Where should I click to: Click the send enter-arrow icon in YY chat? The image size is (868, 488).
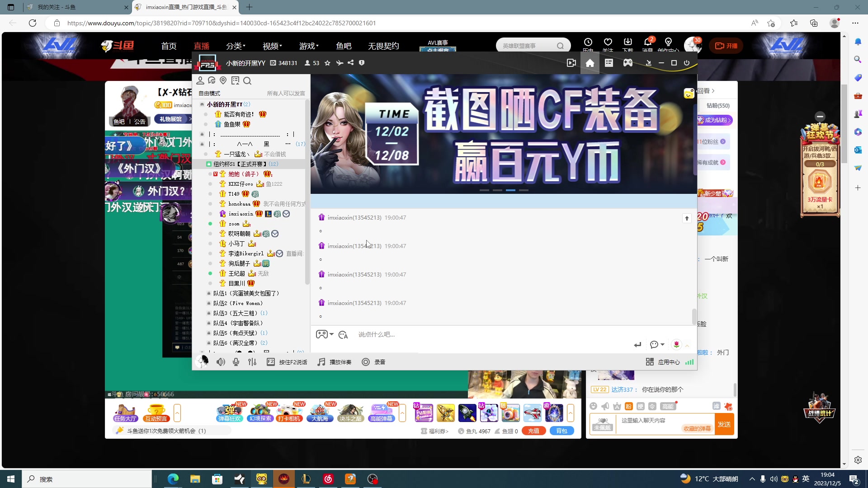pyautogui.click(x=637, y=345)
